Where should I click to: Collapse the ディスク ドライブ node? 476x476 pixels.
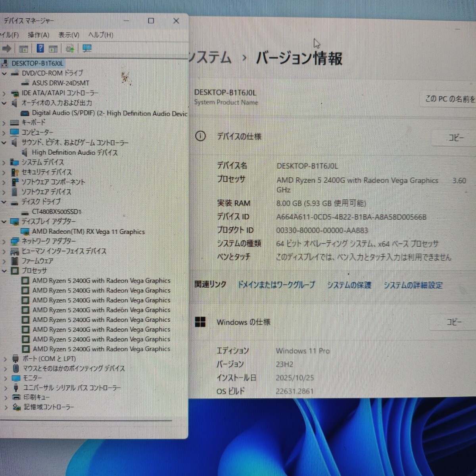pyautogui.click(x=4, y=202)
